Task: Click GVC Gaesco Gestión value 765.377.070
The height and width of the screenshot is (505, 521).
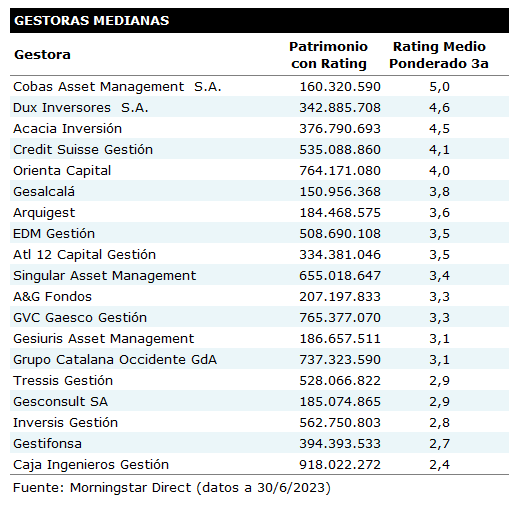Action: click(340, 318)
